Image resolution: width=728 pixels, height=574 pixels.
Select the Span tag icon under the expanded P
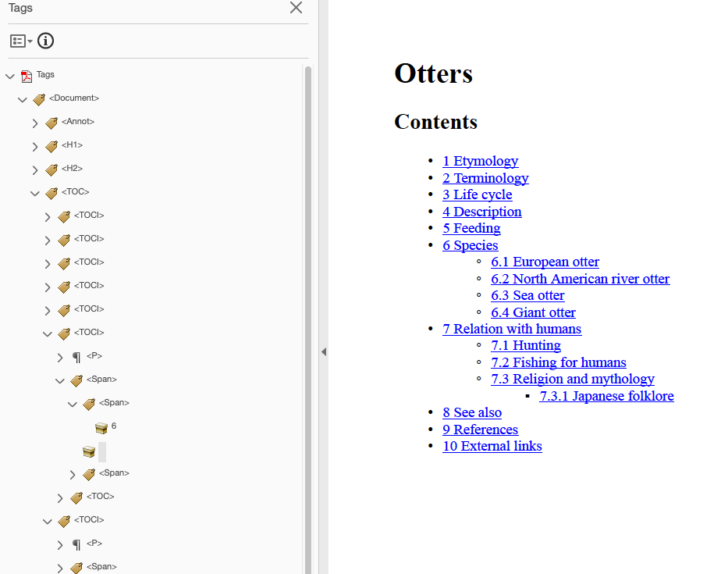[x=76, y=380]
